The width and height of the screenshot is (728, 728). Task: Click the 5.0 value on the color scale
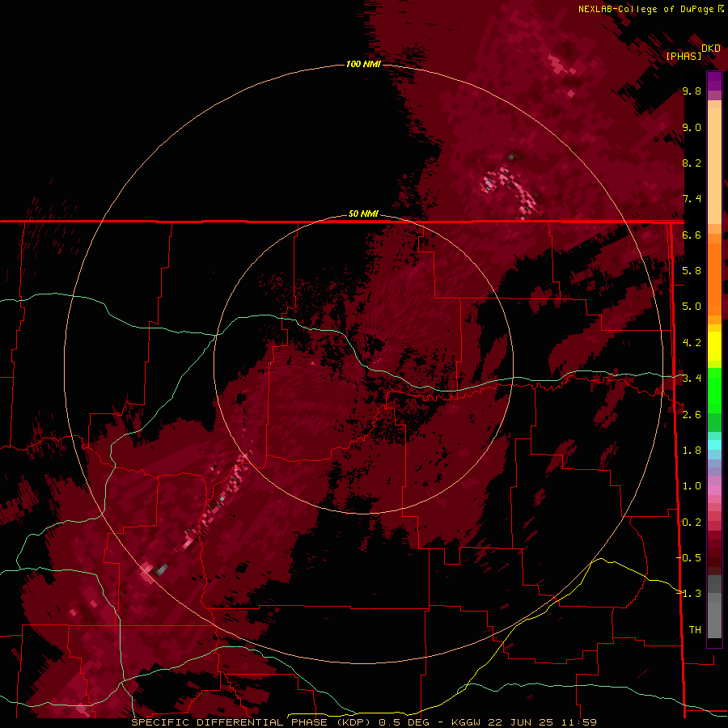[x=692, y=307]
